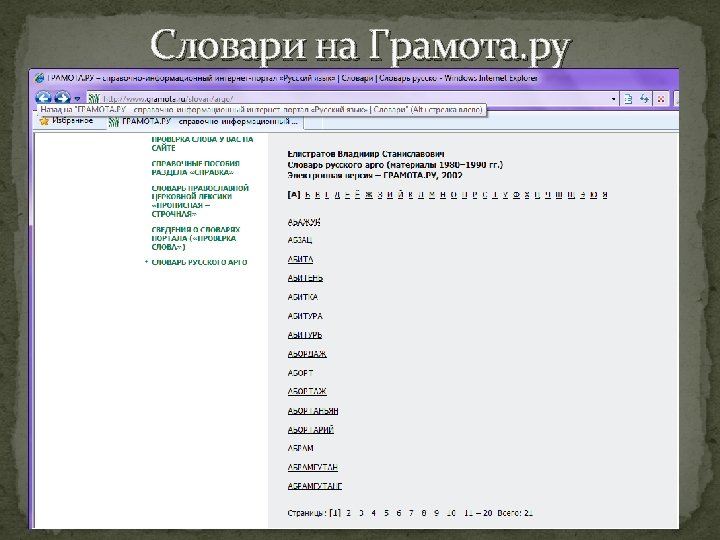Go to page 10 in pagination

point(451,513)
